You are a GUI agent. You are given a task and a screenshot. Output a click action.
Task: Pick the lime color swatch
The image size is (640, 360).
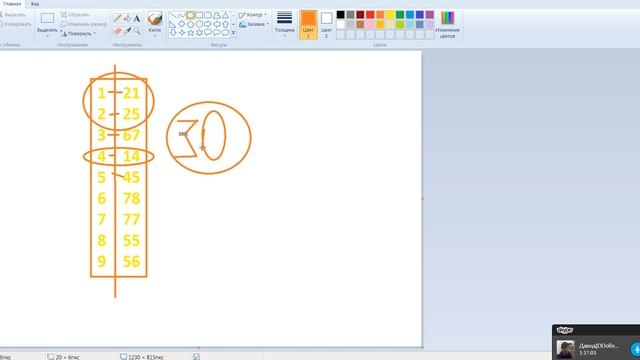pos(400,24)
